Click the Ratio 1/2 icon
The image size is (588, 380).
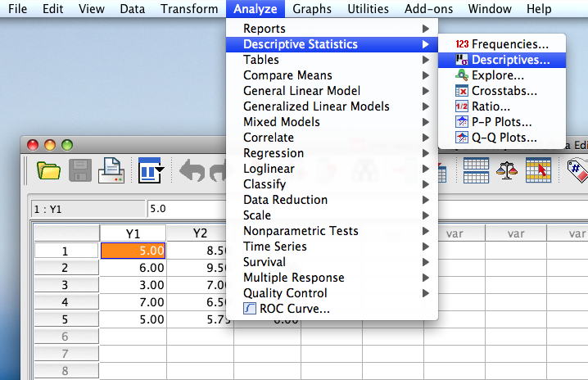pyautogui.click(x=462, y=106)
